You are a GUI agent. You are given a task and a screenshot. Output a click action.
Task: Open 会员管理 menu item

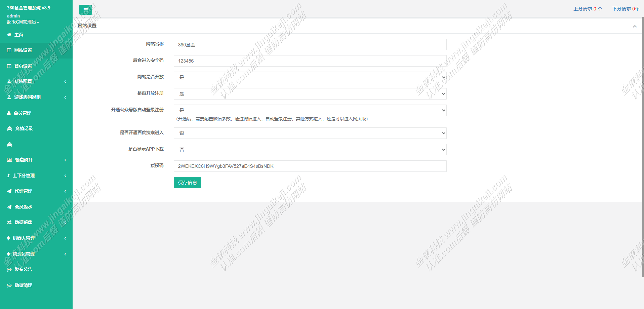pos(36,113)
